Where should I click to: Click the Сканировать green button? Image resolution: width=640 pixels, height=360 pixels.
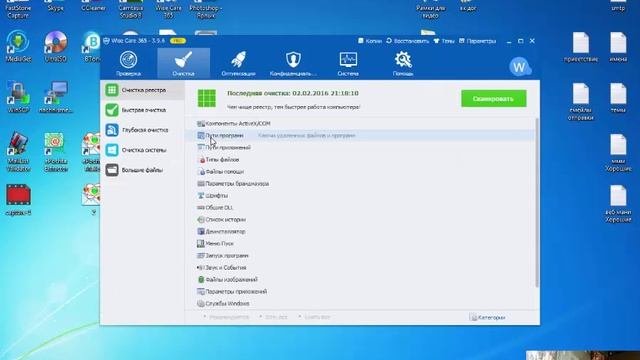point(493,99)
